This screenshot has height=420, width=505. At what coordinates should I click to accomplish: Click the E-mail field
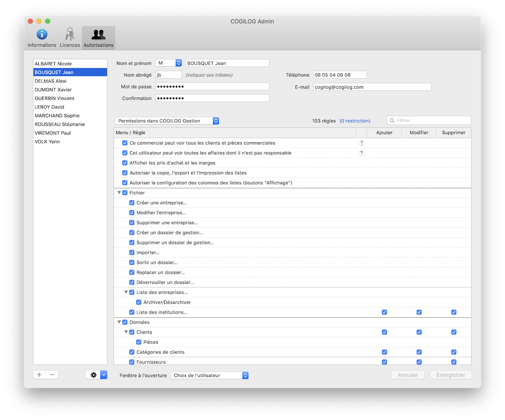[x=372, y=87]
